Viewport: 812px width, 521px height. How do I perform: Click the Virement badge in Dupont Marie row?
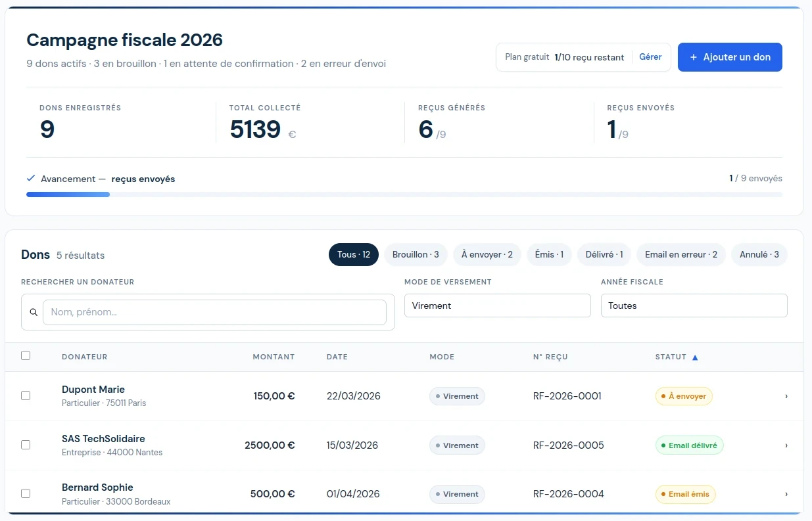point(457,396)
